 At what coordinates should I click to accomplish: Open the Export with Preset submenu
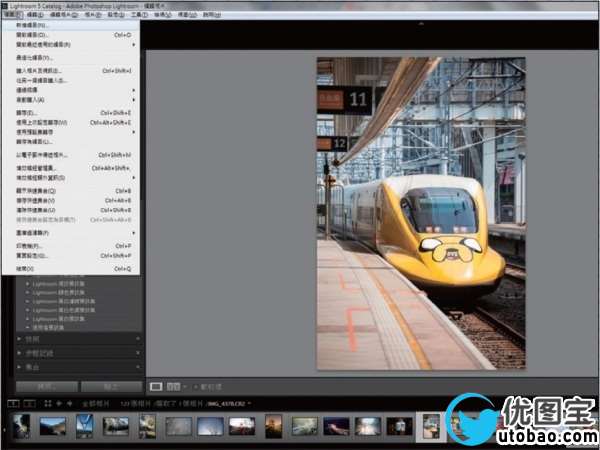[x=71, y=132]
